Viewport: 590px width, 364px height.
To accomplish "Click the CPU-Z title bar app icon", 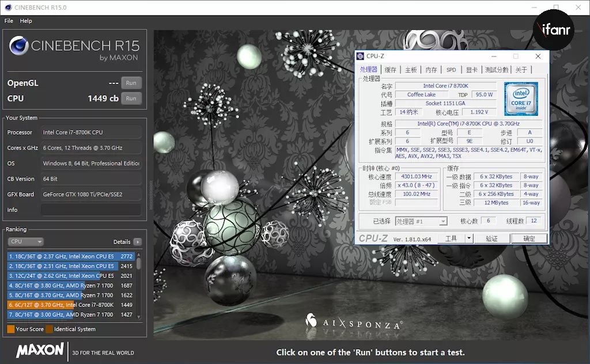I will (x=360, y=56).
